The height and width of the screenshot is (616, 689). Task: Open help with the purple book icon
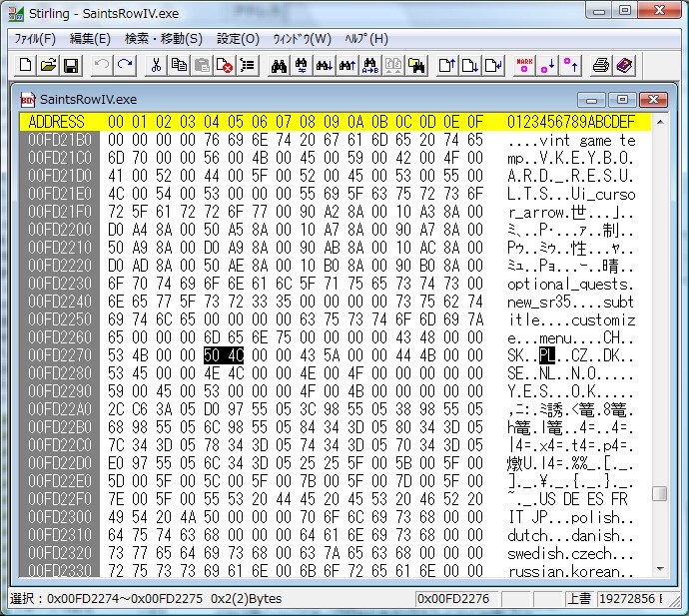(x=624, y=66)
